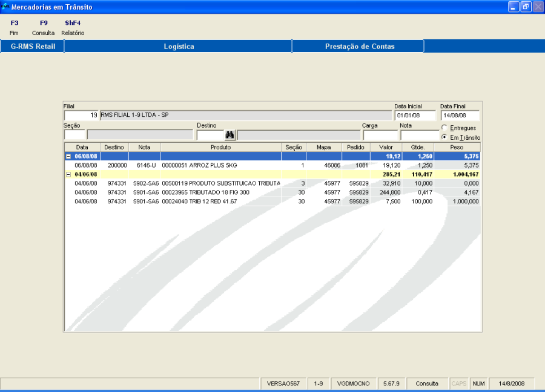
Task: Click the VERSAO567 status bar entry
Action: click(283, 384)
